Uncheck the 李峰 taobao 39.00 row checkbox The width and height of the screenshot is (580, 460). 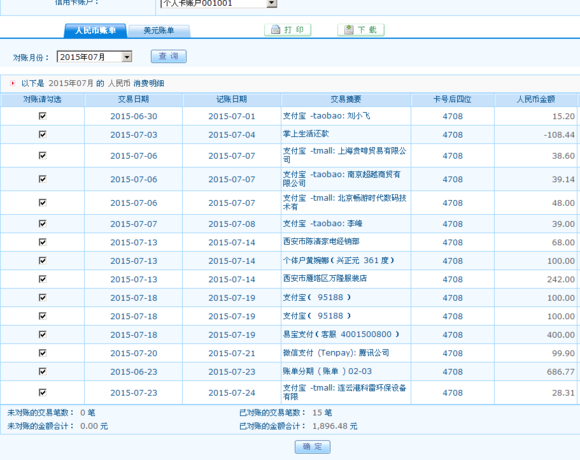(x=43, y=224)
